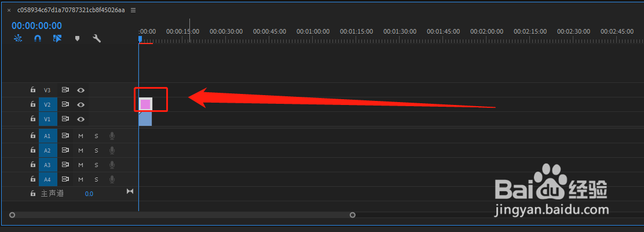Click right handle of zoom scrollbar
The height and width of the screenshot is (232, 644).
click(x=352, y=215)
